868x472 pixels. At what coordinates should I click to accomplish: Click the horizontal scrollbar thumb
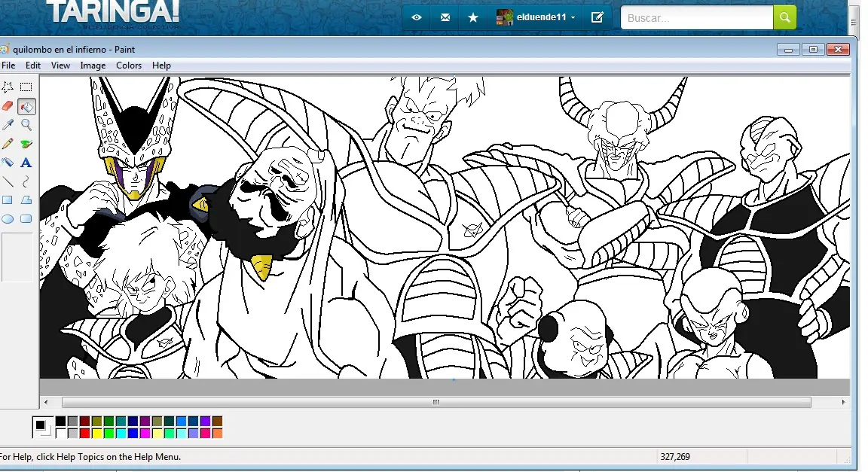[436, 402]
